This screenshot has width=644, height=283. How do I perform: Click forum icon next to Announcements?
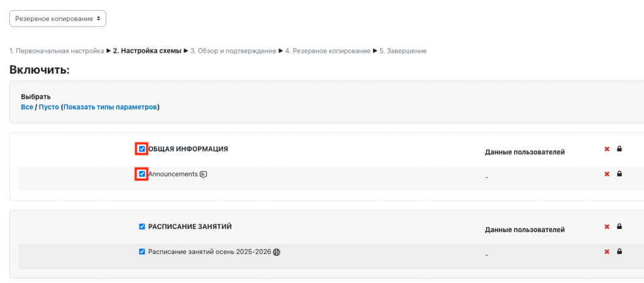(x=203, y=175)
